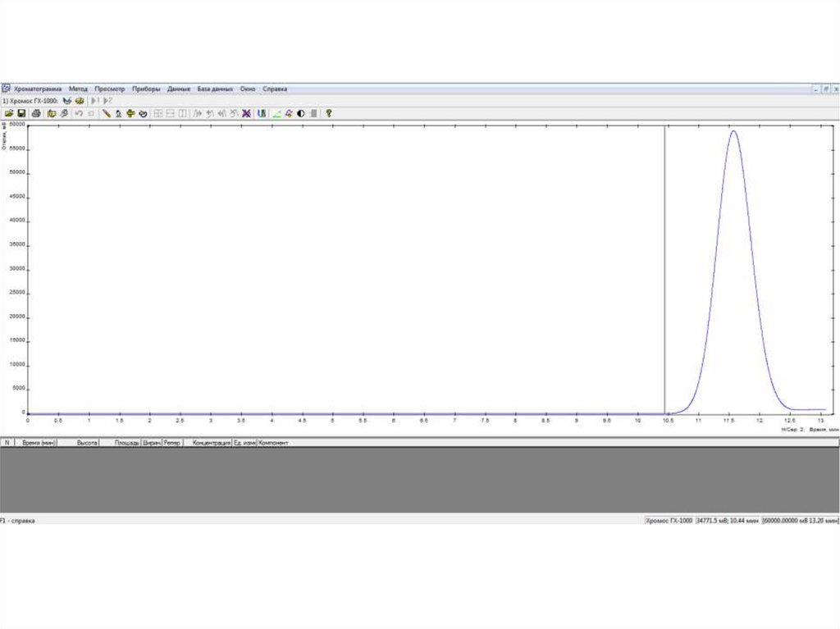Click the peak apex of the chromatogram curve
The height and width of the screenshot is (629, 840).
[733, 131]
